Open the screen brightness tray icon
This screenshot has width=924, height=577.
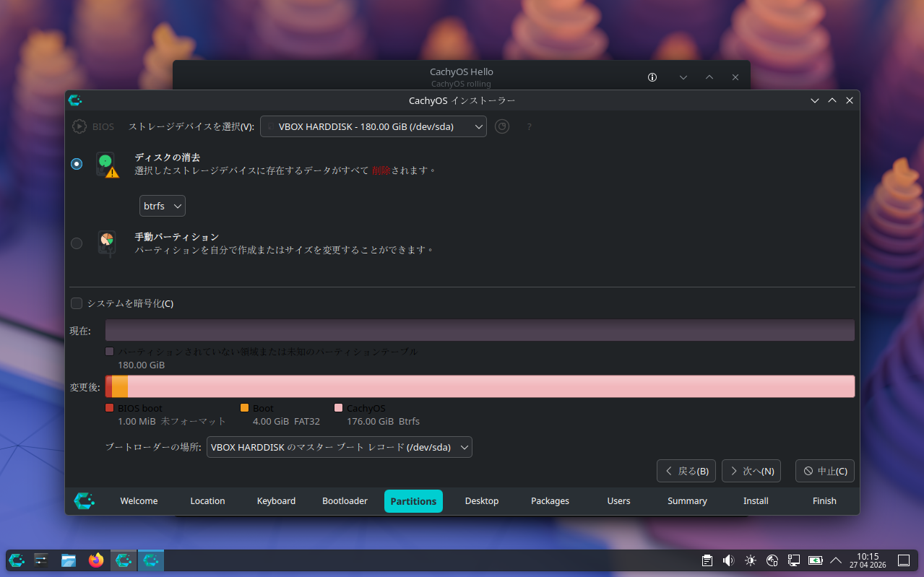751,560
